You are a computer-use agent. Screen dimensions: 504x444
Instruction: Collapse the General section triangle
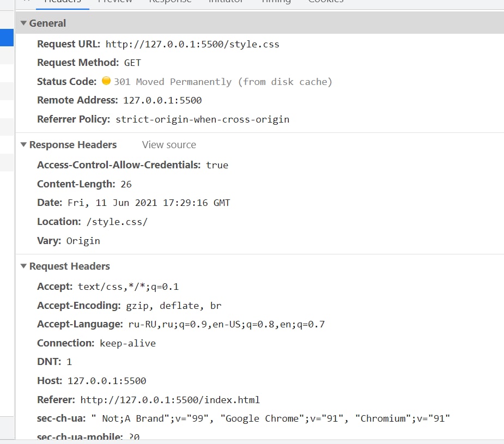[x=23, y=23]
